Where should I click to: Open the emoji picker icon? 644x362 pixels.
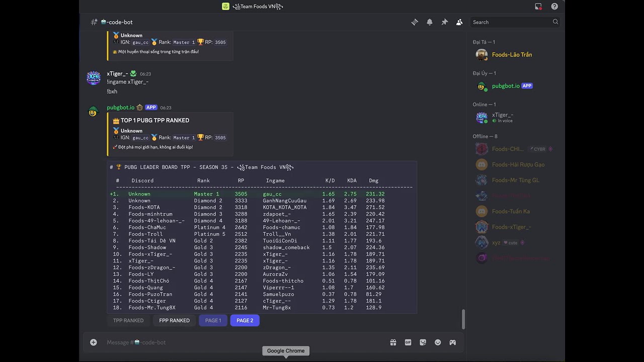click(438, 342)
